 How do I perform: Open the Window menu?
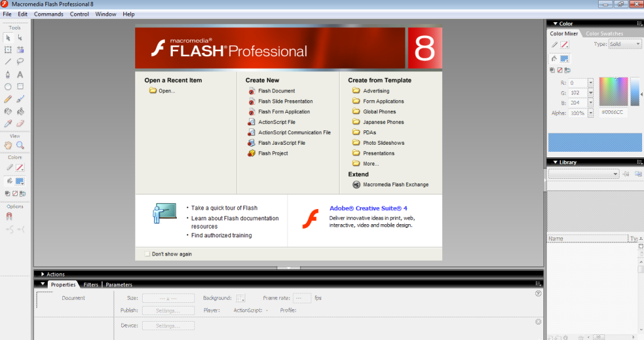click(x=106, y=14)
